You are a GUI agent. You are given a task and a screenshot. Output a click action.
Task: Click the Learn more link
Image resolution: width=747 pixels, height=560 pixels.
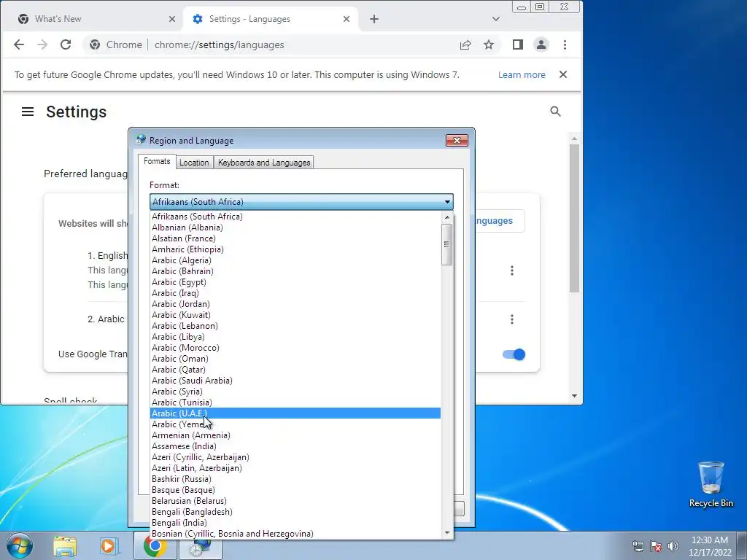(522, 75)
